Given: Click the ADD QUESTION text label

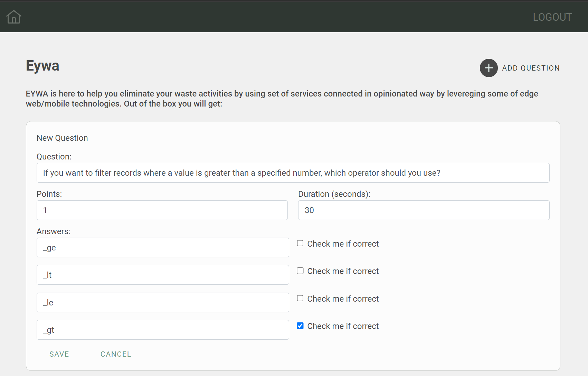Looking at the screenshot, I should [x=531, y=68].
